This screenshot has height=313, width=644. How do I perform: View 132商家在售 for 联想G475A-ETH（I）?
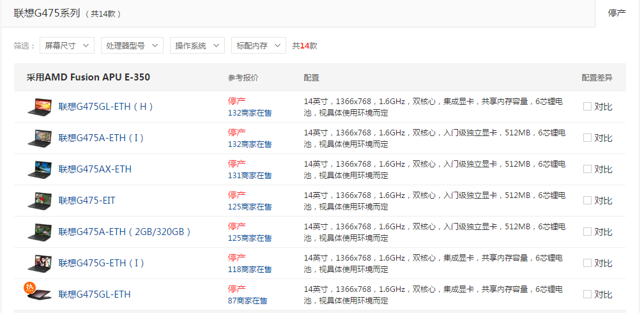click(x=250, y=144)
